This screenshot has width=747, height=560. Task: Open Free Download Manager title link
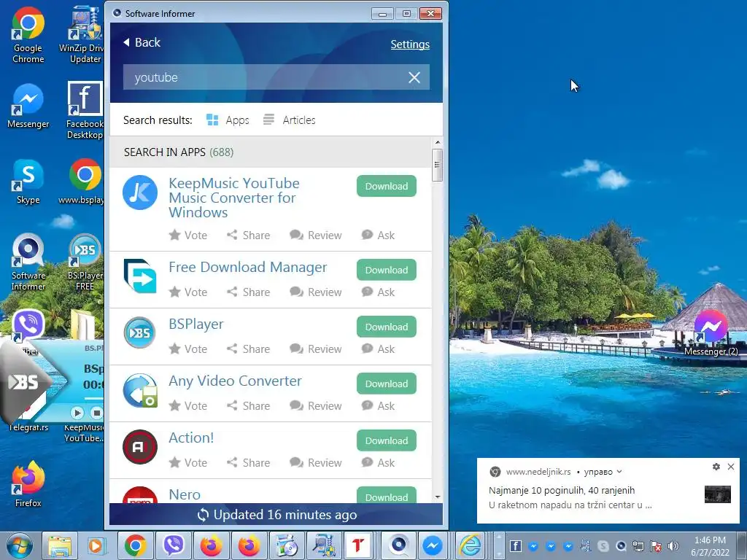click(248, 267)
